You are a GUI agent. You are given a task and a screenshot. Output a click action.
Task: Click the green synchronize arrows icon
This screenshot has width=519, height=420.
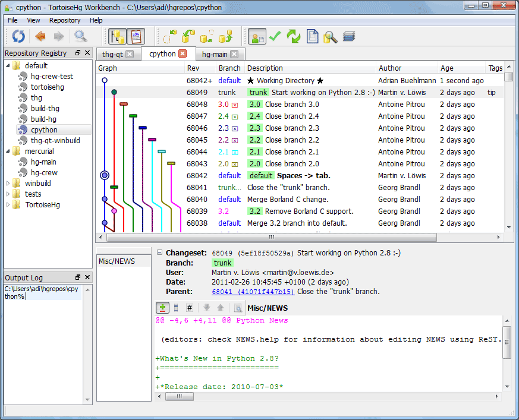[294, 36]
